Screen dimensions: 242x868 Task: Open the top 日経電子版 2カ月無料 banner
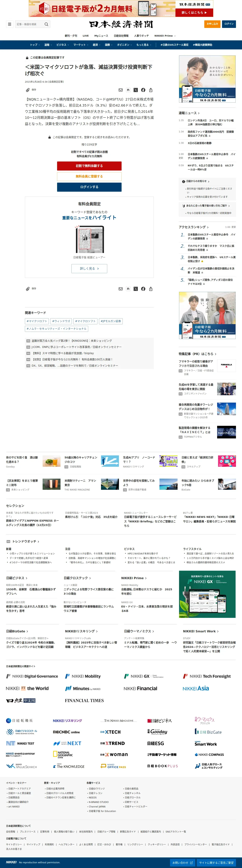(121, 9)
